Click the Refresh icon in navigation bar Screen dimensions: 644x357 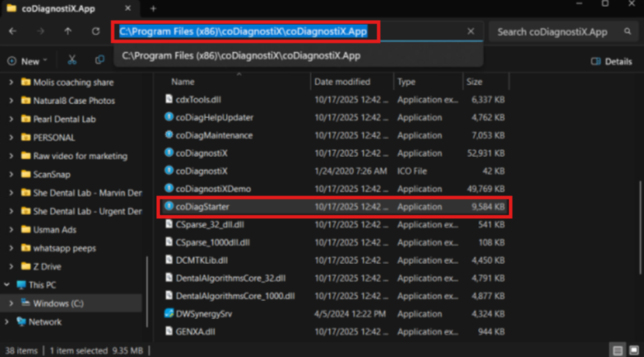point(95,32)
